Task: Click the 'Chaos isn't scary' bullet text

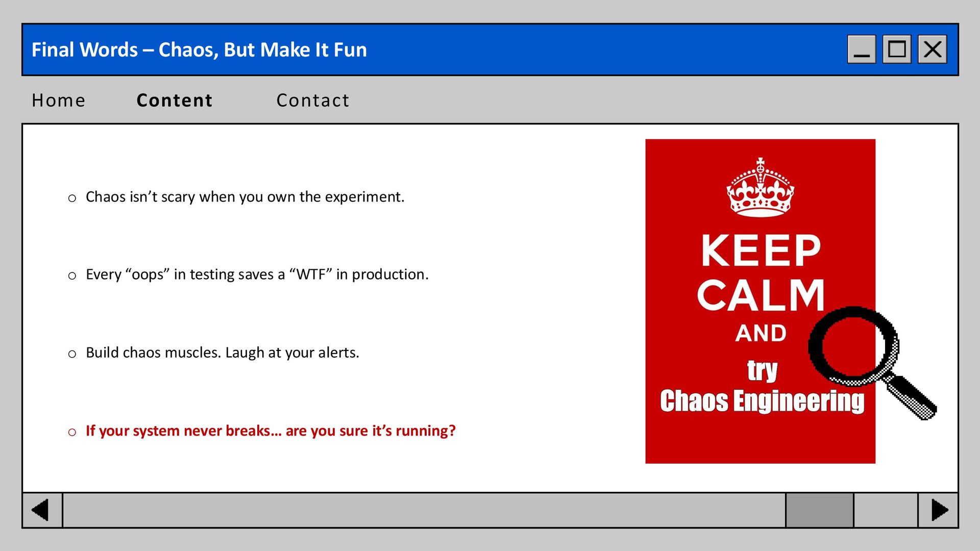Action: pos(245,197)
